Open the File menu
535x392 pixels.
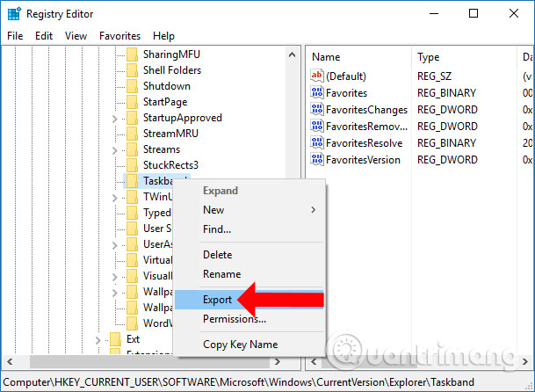coord(15,36)
